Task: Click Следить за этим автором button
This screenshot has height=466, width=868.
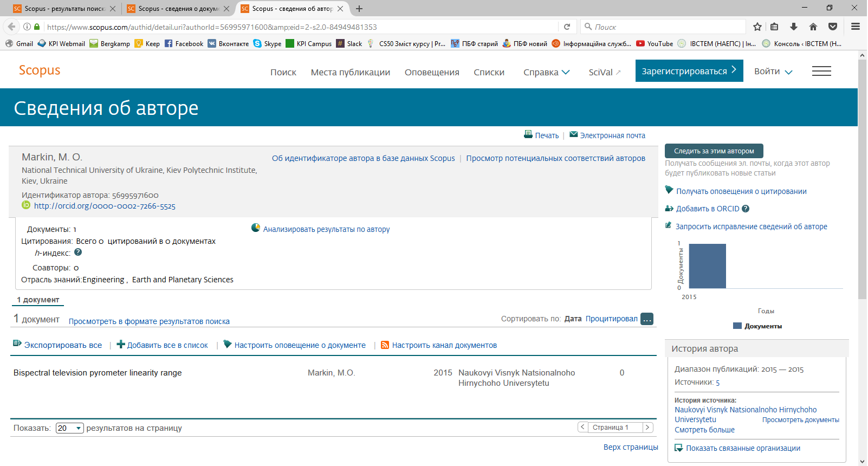Action: pos(714,151)
